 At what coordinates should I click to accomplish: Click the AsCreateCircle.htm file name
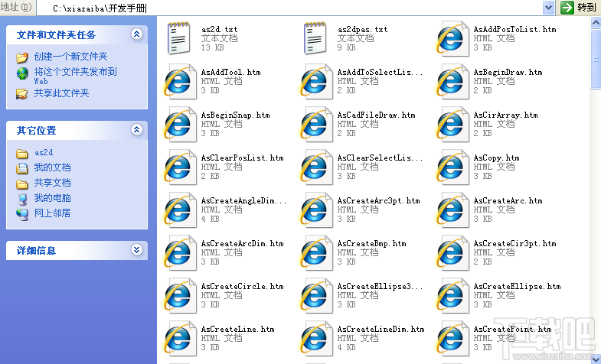pos(242,286)
